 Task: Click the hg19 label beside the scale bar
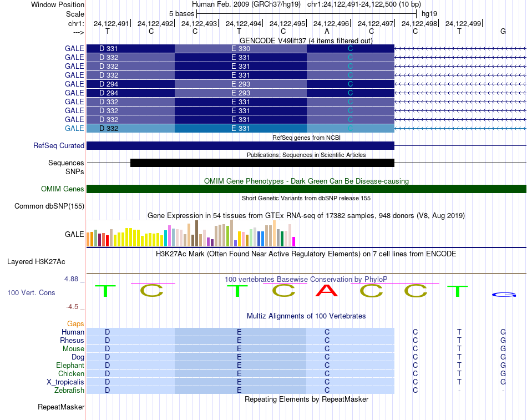point(429,14)
